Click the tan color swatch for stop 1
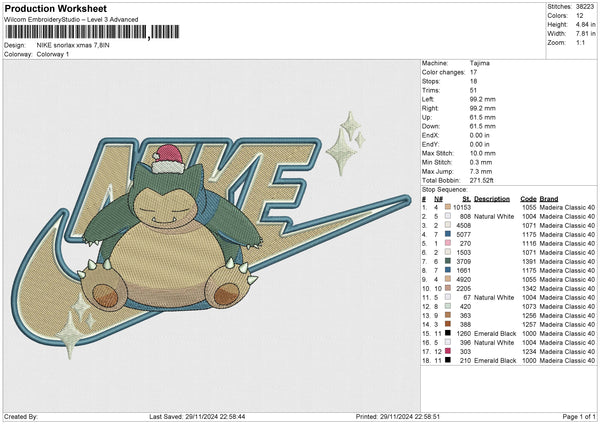600x424 pixels. 450,207
